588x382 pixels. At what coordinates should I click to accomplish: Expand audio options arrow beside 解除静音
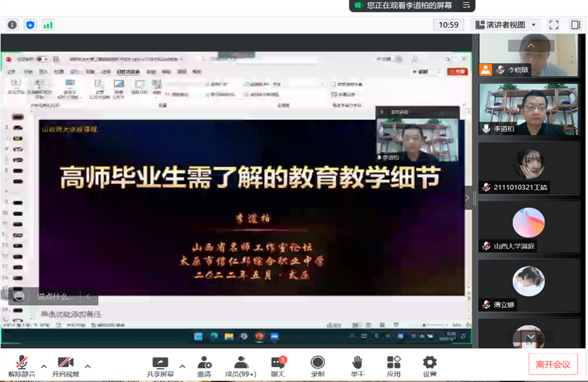pos(44,366)
